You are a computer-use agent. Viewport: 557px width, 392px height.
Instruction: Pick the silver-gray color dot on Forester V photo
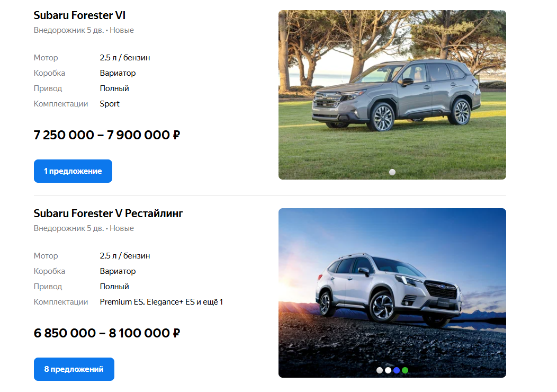coord(380,370)
